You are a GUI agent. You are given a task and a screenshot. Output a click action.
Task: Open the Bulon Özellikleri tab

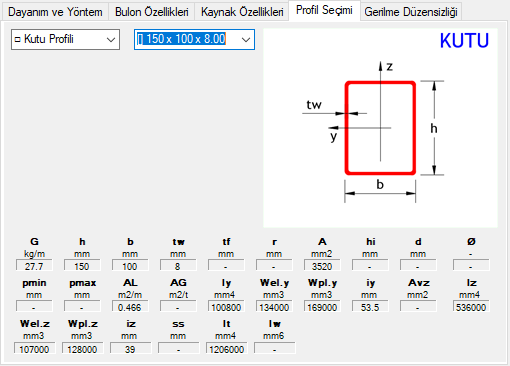click(152, 12)
